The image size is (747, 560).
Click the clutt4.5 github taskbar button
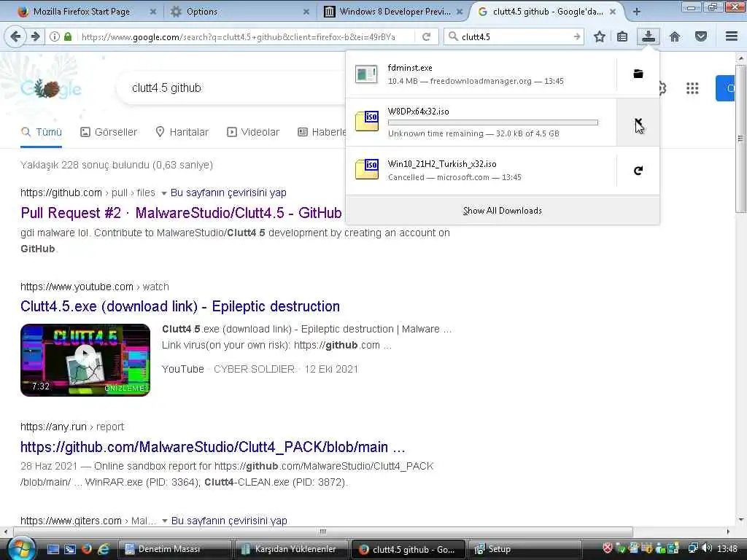tap(409, 550)
